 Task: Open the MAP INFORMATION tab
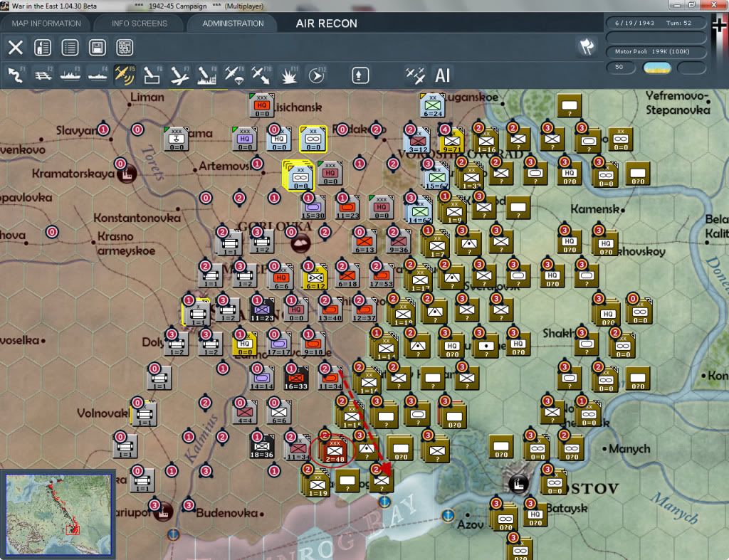coord(46,23)
